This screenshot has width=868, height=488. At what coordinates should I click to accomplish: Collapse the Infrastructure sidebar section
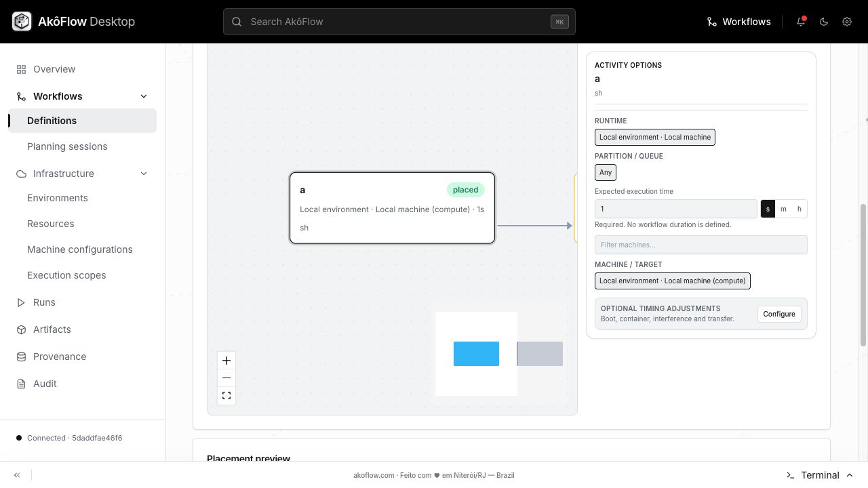coord(144,174)
